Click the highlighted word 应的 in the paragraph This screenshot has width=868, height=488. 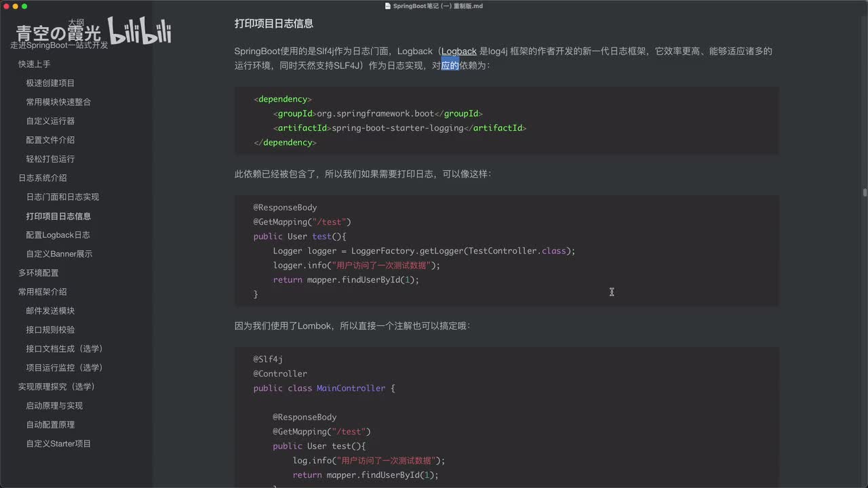click(450, 66)
